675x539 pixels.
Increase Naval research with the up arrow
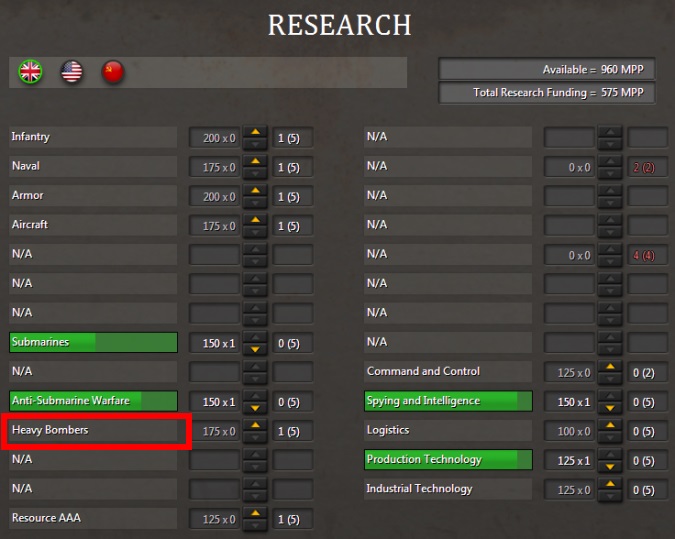coord(255,161)
